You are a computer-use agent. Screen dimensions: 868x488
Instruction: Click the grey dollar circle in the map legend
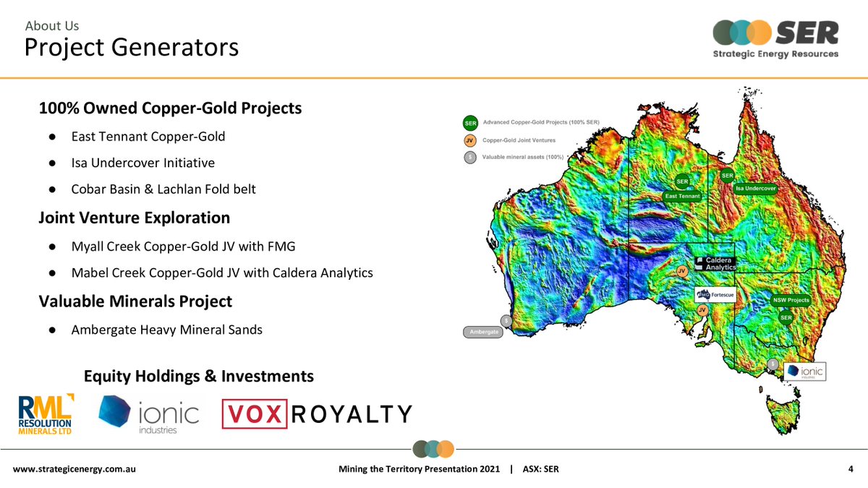tap(470, 158)
